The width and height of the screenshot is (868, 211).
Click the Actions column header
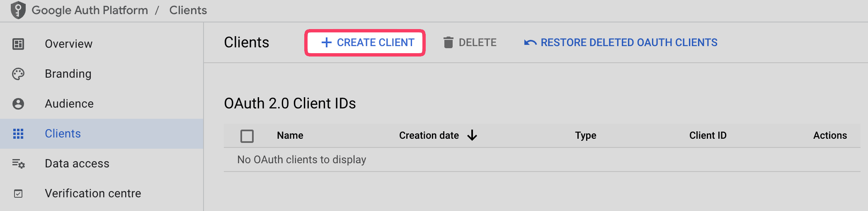[x=830, y=135]
